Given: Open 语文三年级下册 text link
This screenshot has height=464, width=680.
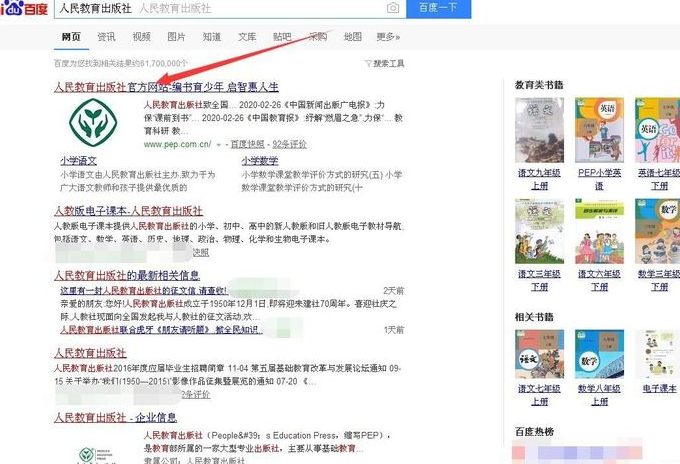Looking at the screenshot, I should click(x=539, y=280).
